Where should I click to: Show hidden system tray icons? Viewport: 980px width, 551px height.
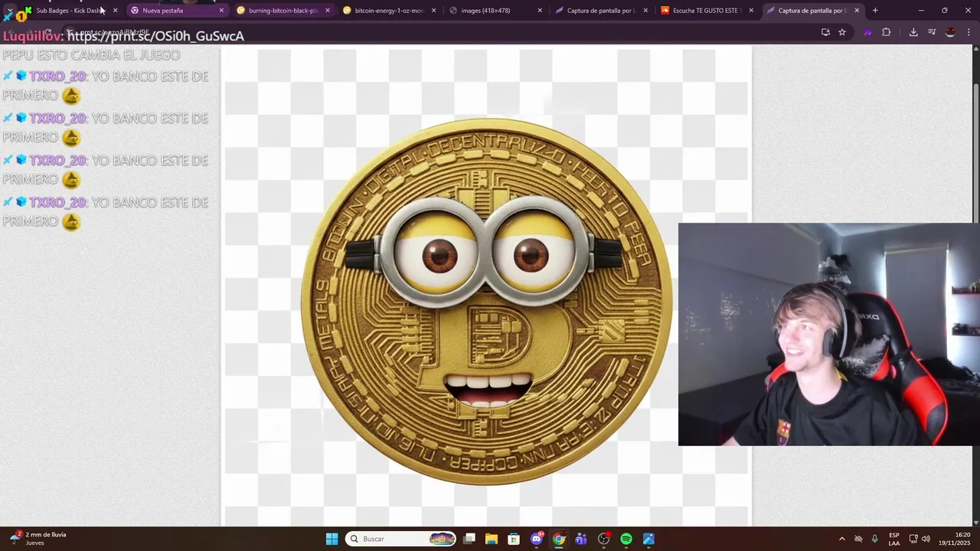point(841,539)
